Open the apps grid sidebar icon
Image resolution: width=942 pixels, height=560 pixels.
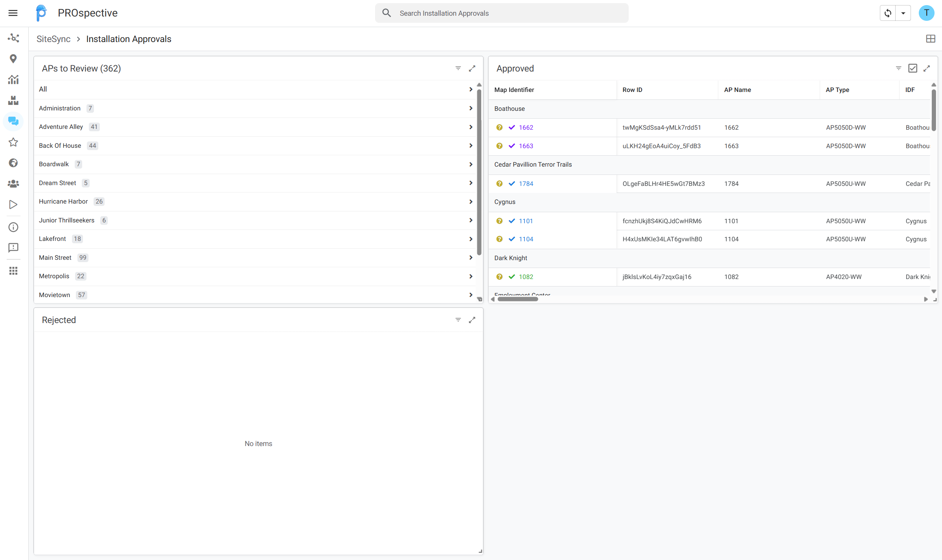click(x=13, y=271)
